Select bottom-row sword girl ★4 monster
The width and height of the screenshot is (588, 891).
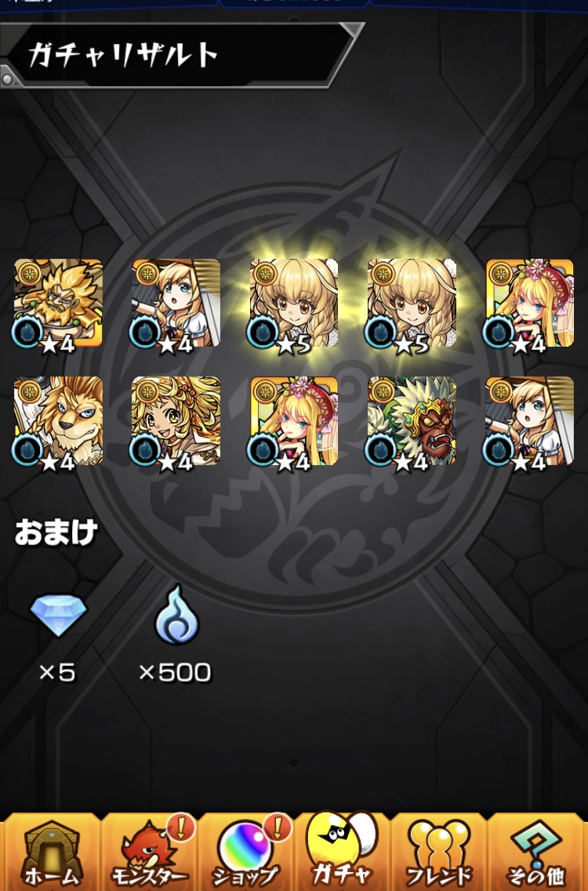[x=529, y=421]
